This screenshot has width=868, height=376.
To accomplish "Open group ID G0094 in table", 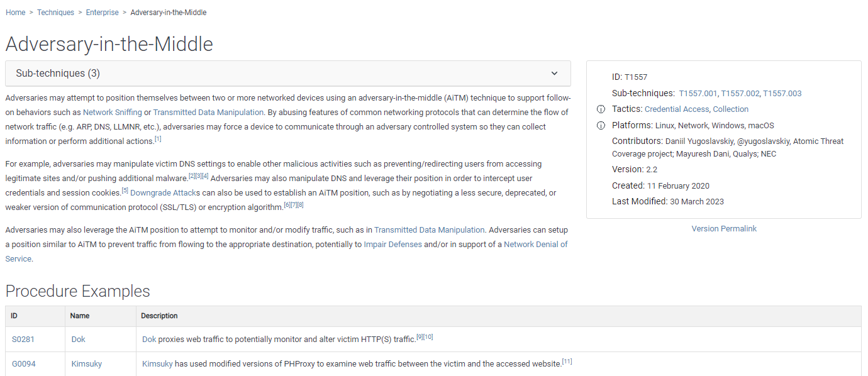I will pyautogui.click(x=24, y=364).
